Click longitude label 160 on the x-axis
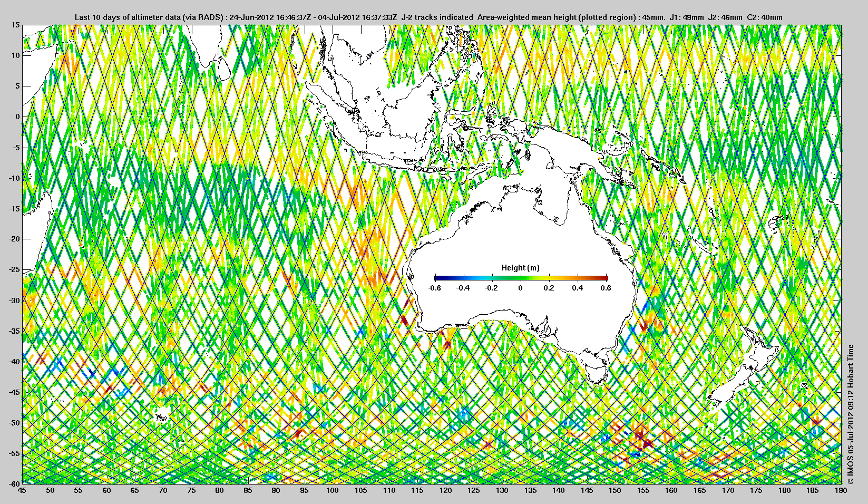868x504 pixels. 671,490
